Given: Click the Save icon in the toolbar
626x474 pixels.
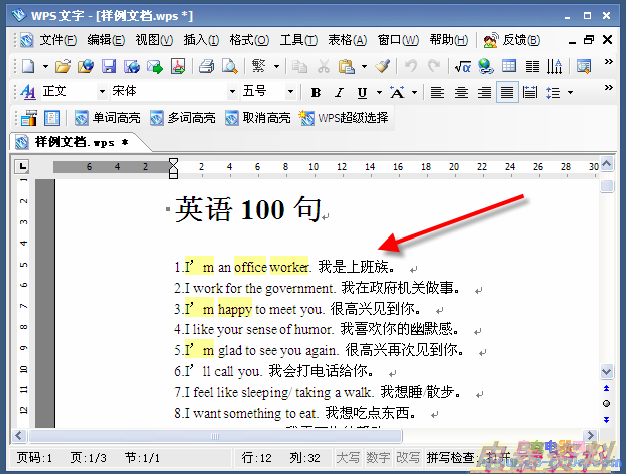Looking at the screenshot, I should point(108,67).
